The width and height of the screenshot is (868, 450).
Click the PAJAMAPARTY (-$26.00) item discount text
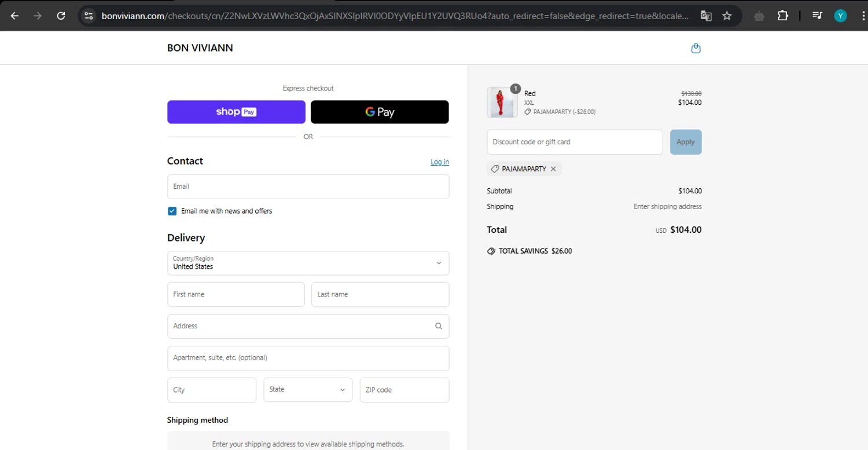[x=564, y=112]
